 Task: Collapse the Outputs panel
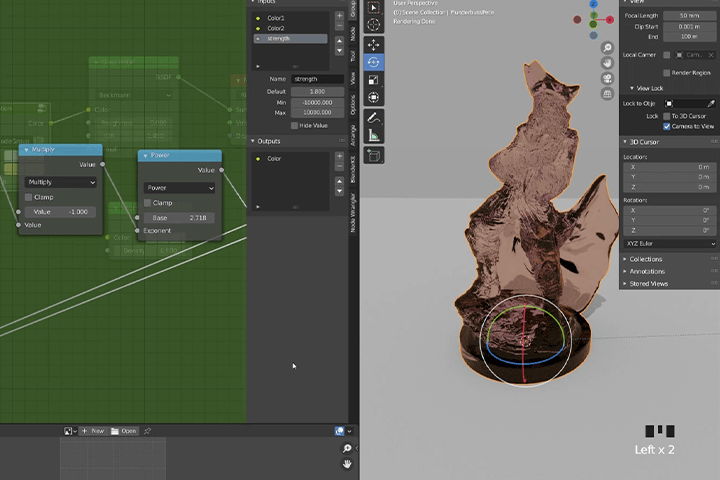pyautogui.click(x=253, y=141)
